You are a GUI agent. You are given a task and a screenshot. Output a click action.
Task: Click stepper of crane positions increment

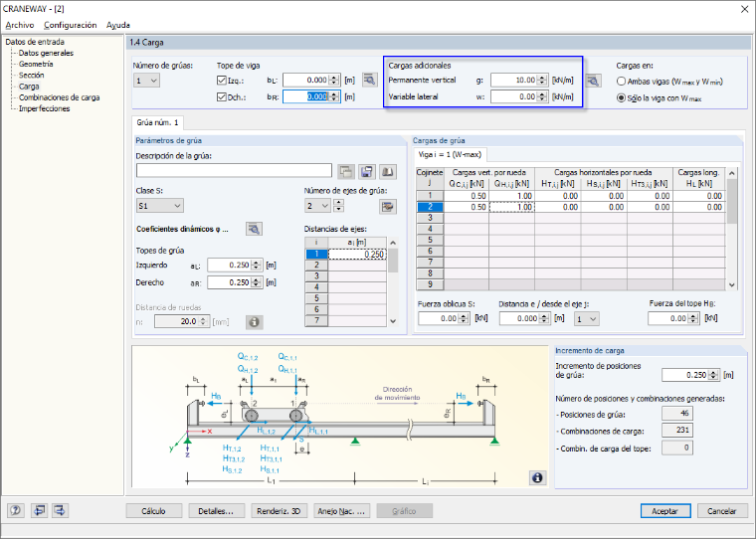[714, 375]
